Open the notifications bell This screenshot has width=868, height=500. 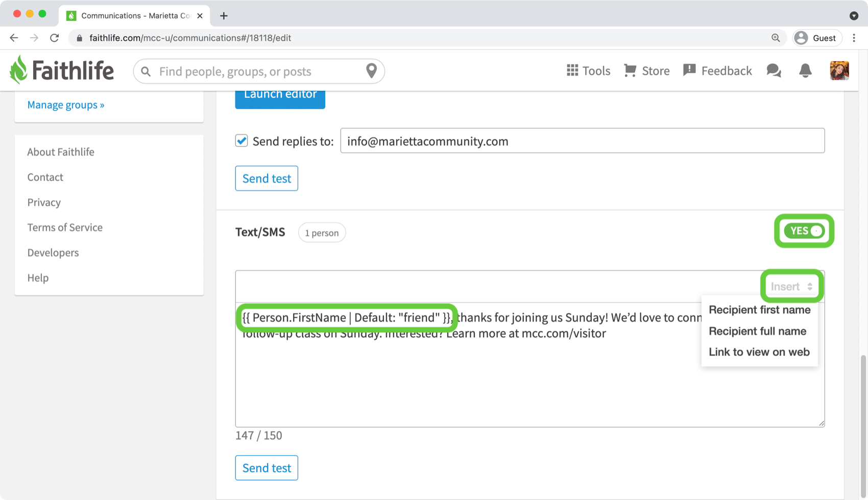click(805, 70)
